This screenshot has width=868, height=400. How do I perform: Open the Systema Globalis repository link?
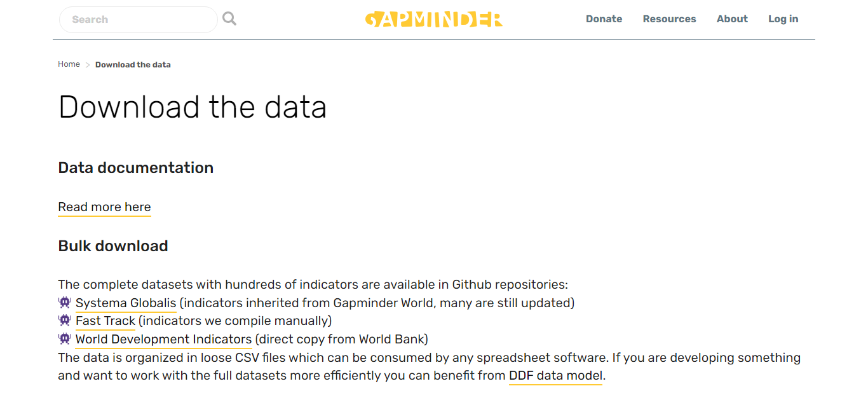(126, 303)
